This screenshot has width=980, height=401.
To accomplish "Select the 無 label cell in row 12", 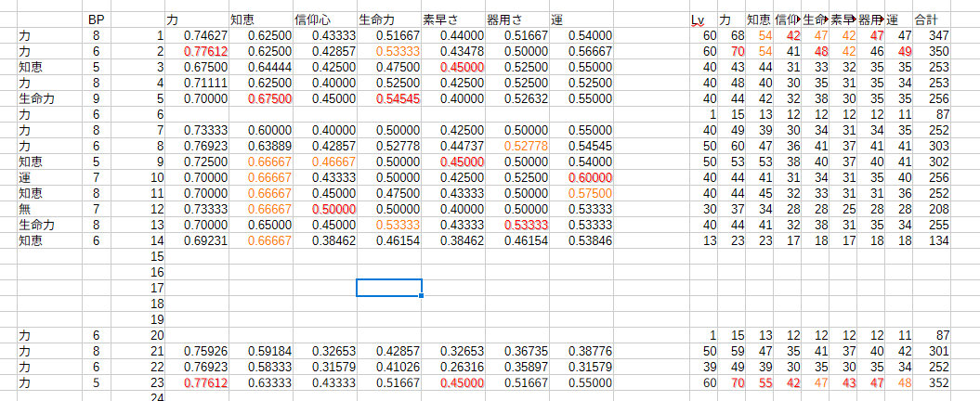I will coord(49,209).
